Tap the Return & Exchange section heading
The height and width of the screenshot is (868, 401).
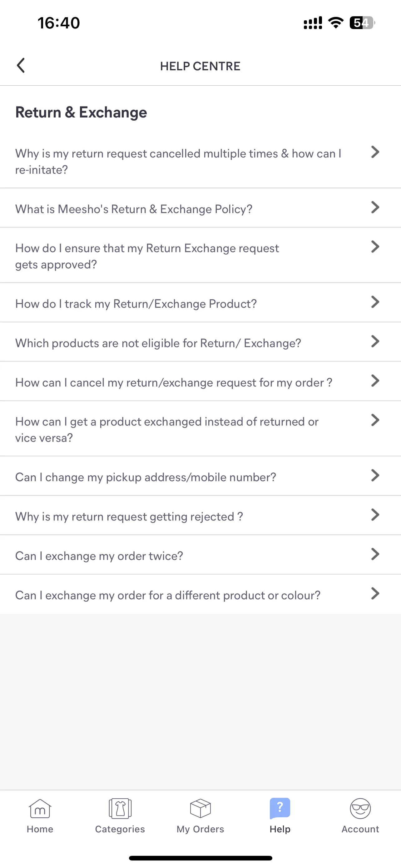[x=81, y=112]
